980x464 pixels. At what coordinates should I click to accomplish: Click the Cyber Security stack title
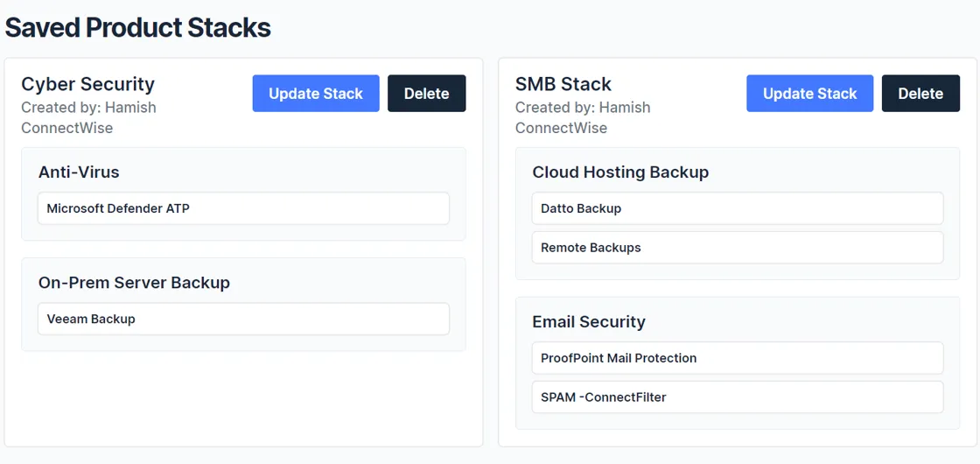[x=88, y=84]
